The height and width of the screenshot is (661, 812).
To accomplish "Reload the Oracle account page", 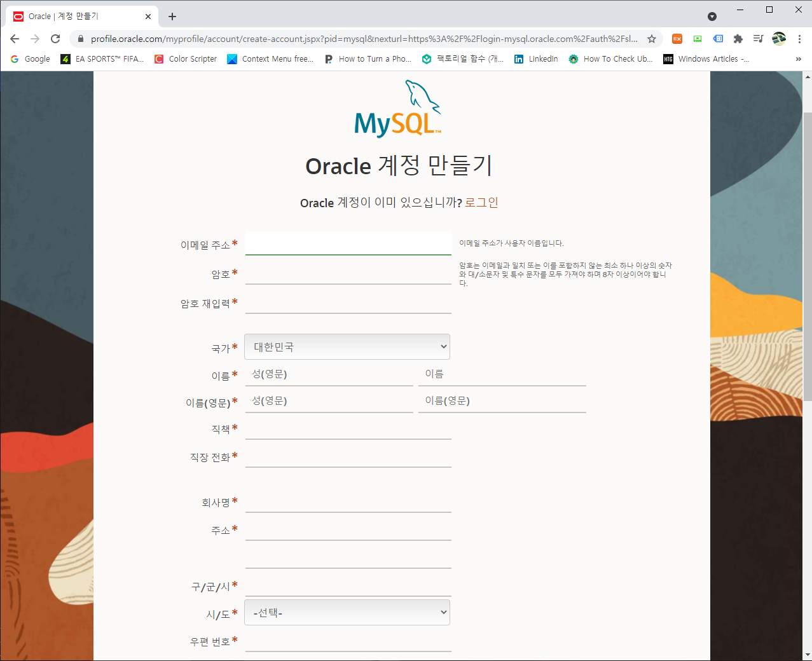I will 55,39.
